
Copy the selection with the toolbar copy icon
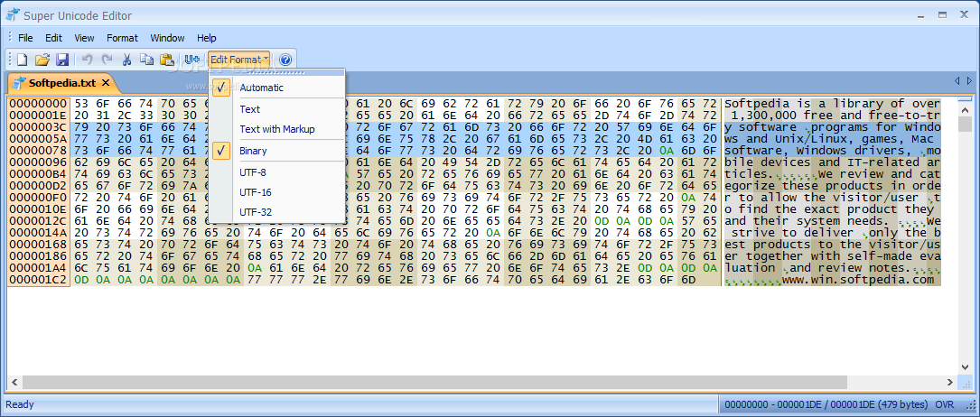[147, 60]
